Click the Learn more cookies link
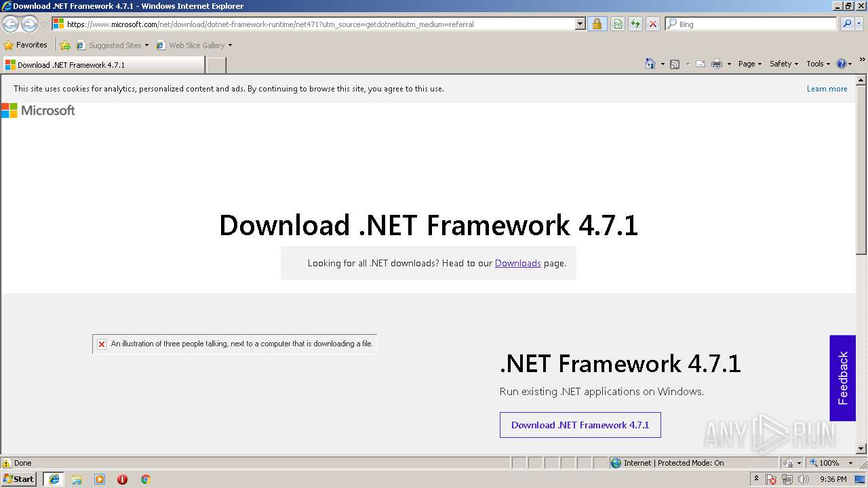This screenshot has width=868, height=488. pos(827,89)
